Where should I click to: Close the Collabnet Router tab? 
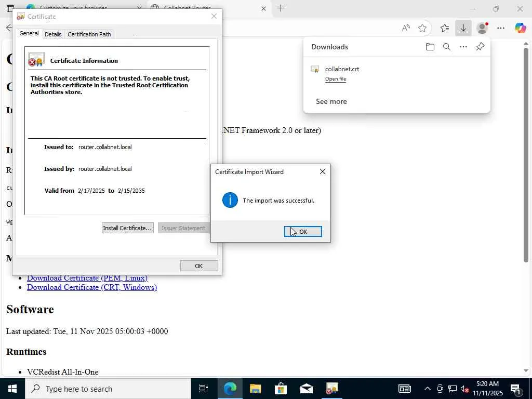tap(263, 8)
